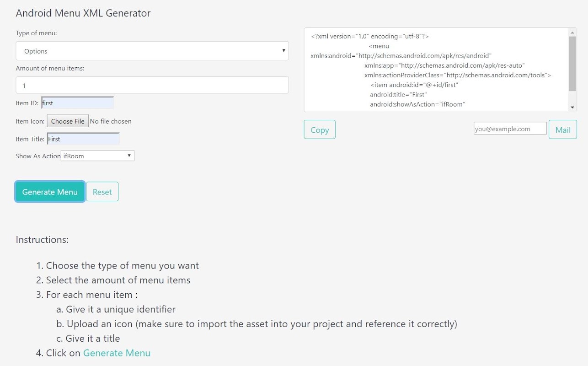The image size is (588, 366).
Task: Click the XML output scroll down arrow
Action: (x=572, y=107)
